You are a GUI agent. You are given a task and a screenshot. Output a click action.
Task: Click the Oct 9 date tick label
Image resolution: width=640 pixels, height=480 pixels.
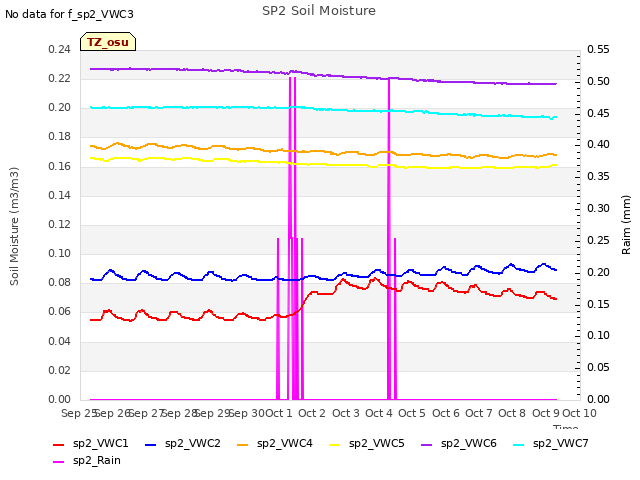[546, 413]
